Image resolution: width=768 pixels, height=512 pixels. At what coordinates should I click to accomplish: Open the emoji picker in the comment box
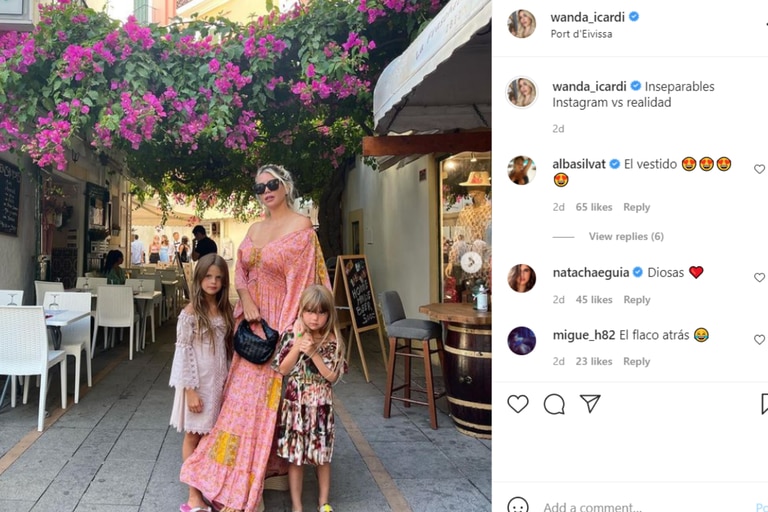point(518,506)
